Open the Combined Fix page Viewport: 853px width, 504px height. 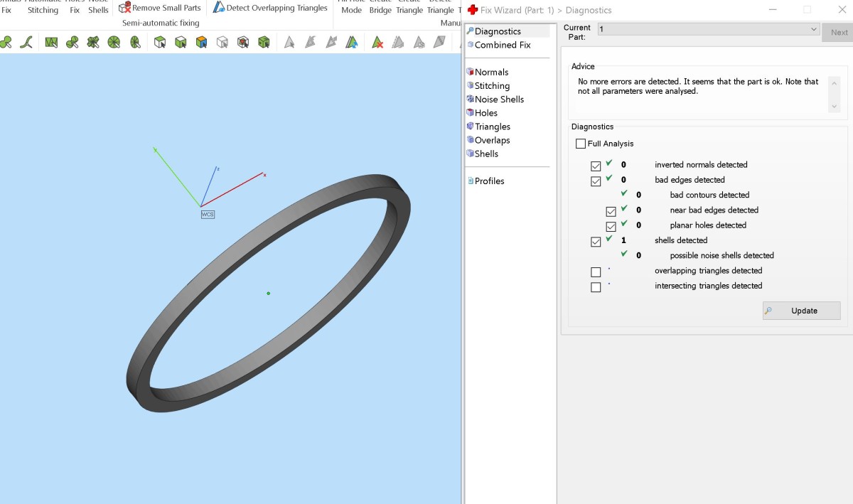[502, 45]
